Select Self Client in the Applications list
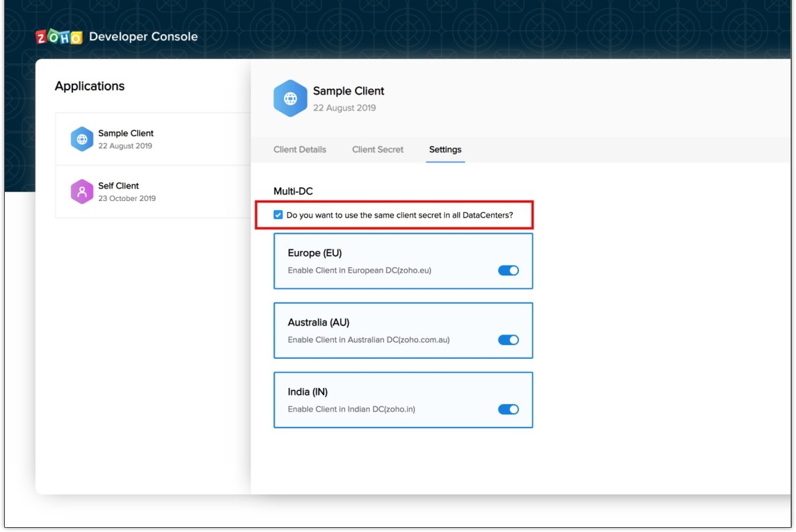 point(118,186)
